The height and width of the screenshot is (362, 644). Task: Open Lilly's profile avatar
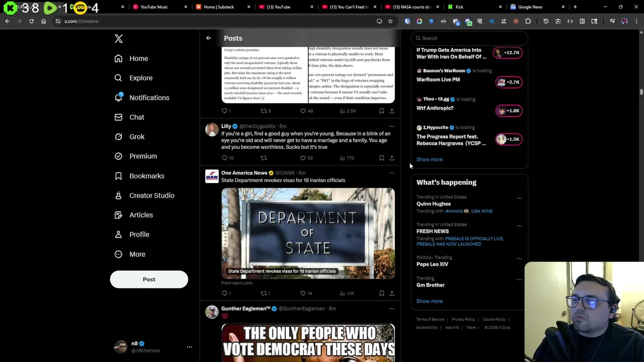(x=212, y=130)
